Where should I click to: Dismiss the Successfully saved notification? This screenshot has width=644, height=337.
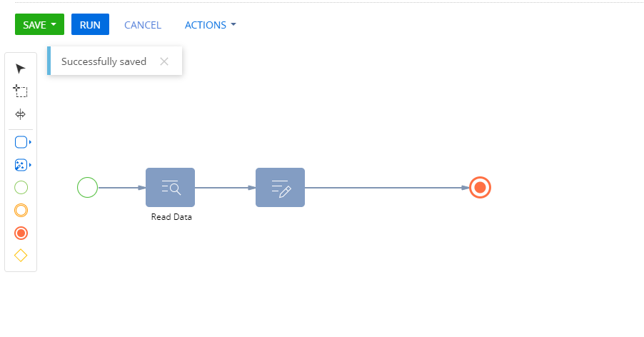click(x=164, y=61)
